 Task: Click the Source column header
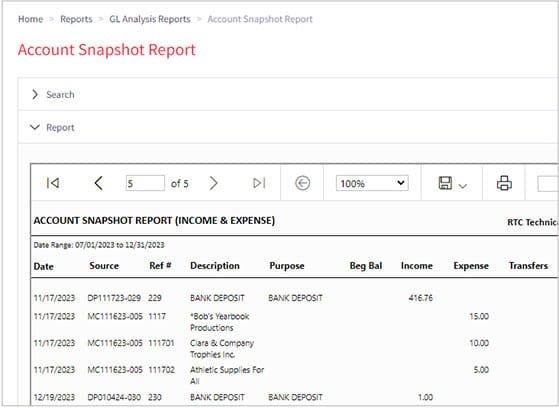(104, 266)
